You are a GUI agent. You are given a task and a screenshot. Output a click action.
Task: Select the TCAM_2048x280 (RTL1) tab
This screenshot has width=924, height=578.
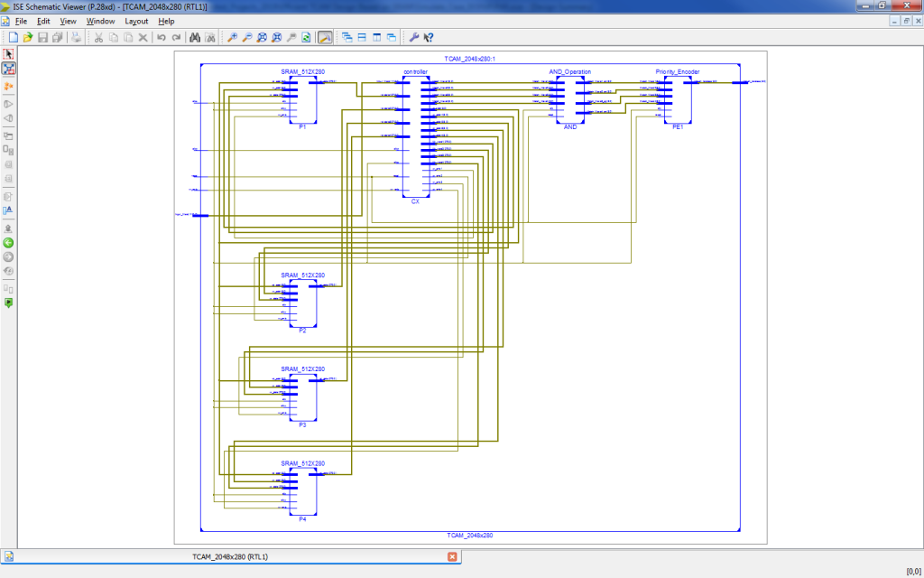click(x=228, y=556)
